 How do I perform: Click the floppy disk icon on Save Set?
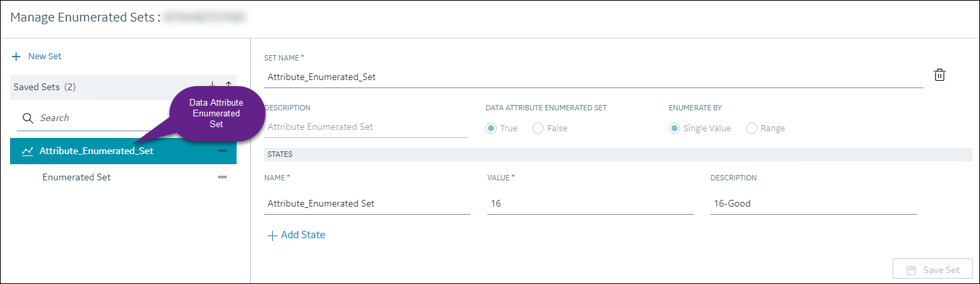point(911,270)
